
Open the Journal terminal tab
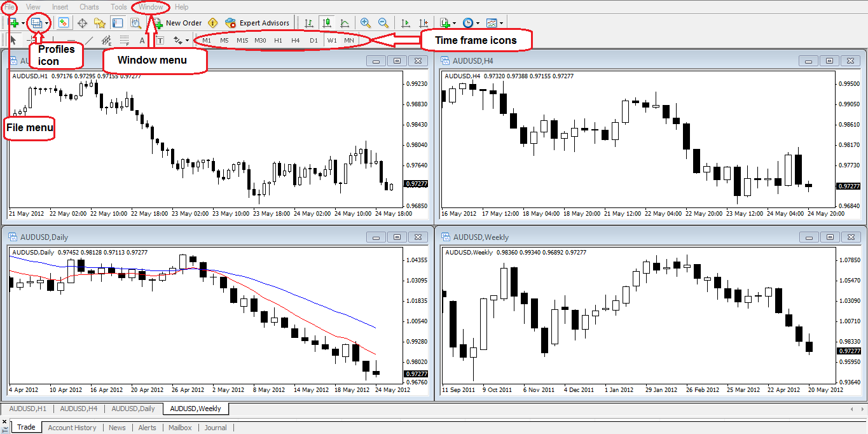[x=216, y=428]
